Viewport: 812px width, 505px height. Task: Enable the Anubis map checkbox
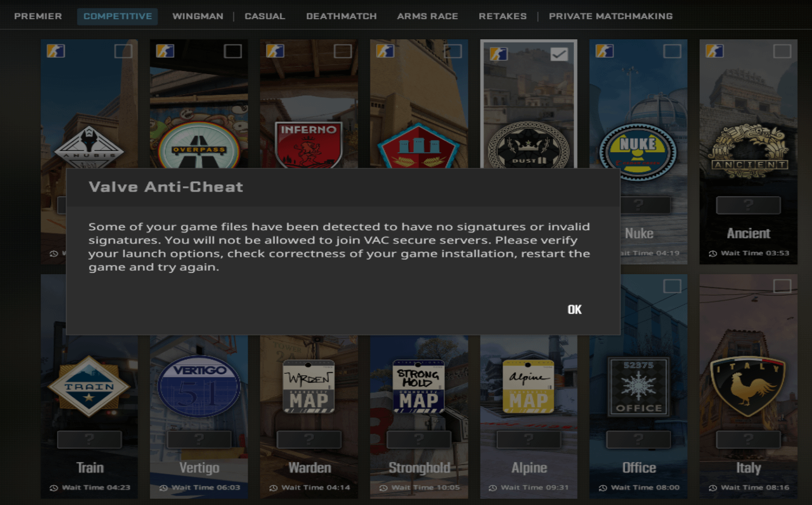[123, 51]
